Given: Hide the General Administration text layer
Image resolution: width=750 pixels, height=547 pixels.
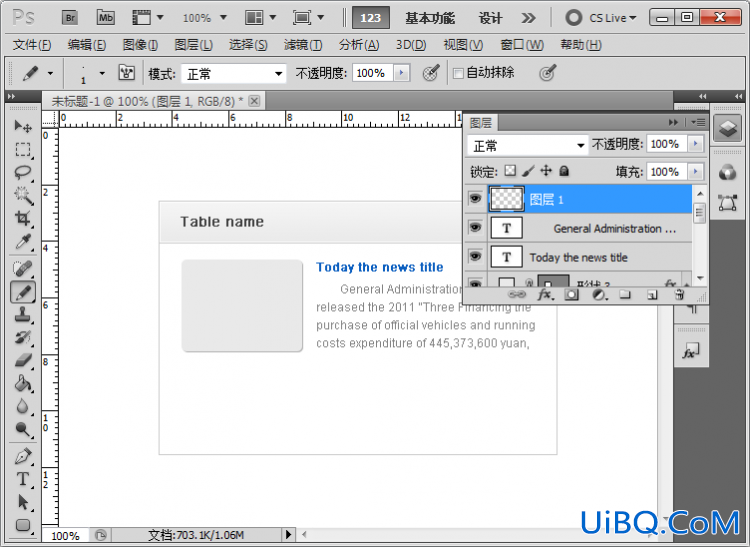Looking at the screenshot, I should 475,228.
